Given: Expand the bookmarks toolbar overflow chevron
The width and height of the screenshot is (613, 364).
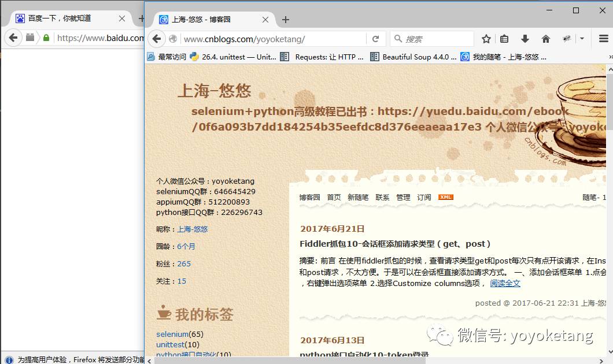Looking at the screenshot, I should coord(610,57).
